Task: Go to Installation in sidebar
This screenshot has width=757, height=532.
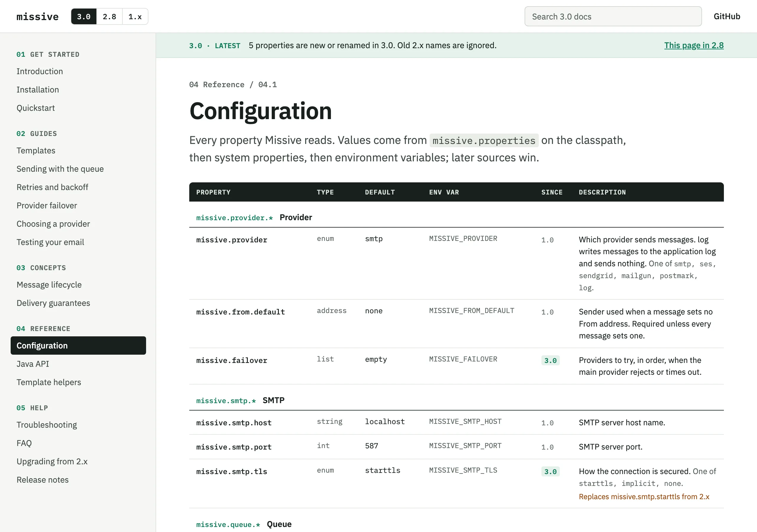Action: click(38, 90)
